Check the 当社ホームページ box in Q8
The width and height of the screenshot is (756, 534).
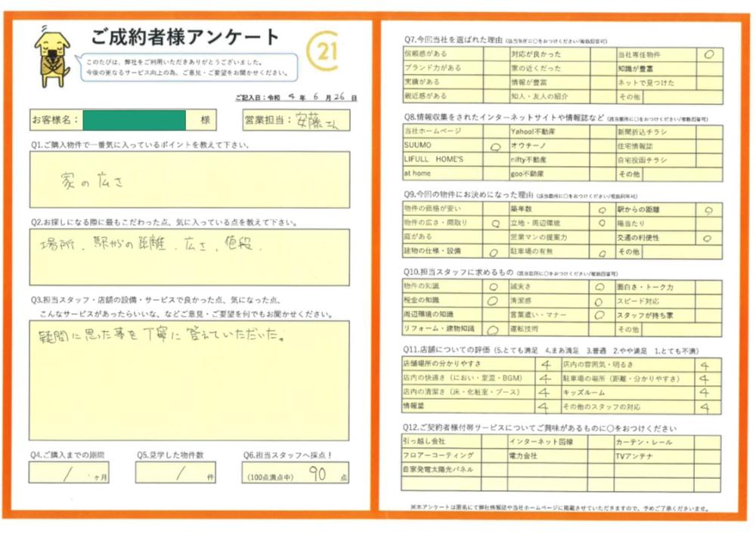(x=496, y=131)
